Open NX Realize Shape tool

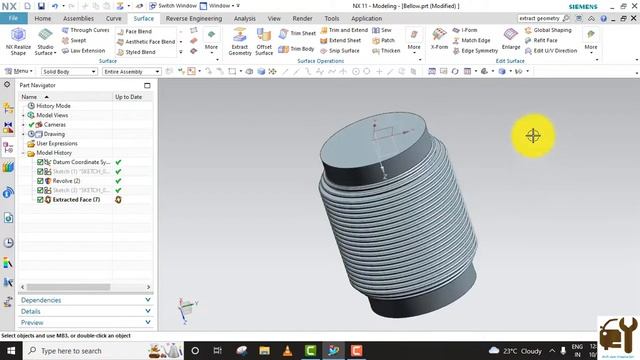[x=18, y=42]
